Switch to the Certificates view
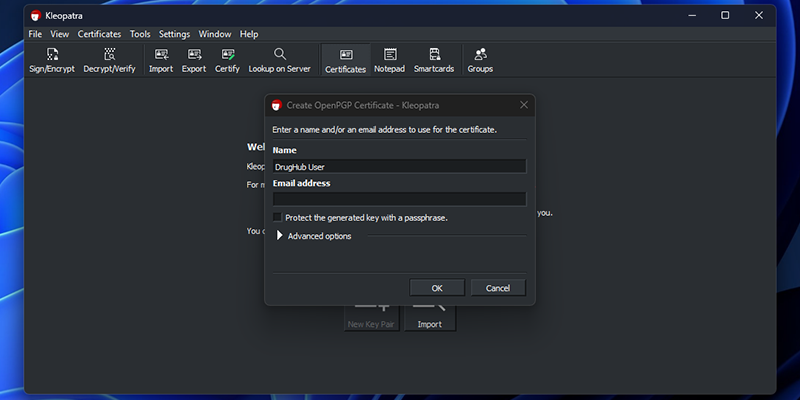Screen dimensions: 800x400 click(346, 60)
